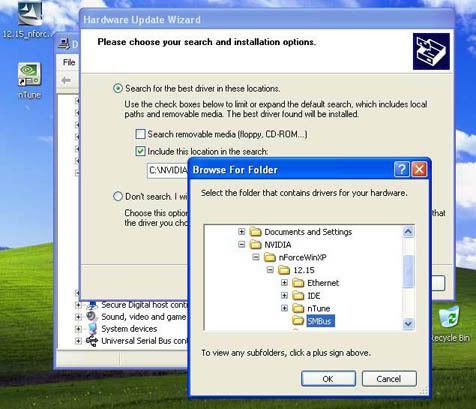Uncheck 'Include this location in the search'
Image resolution: width=476 pixels, height=409 pixels.
pyautogui.click(x=140, y=151)
